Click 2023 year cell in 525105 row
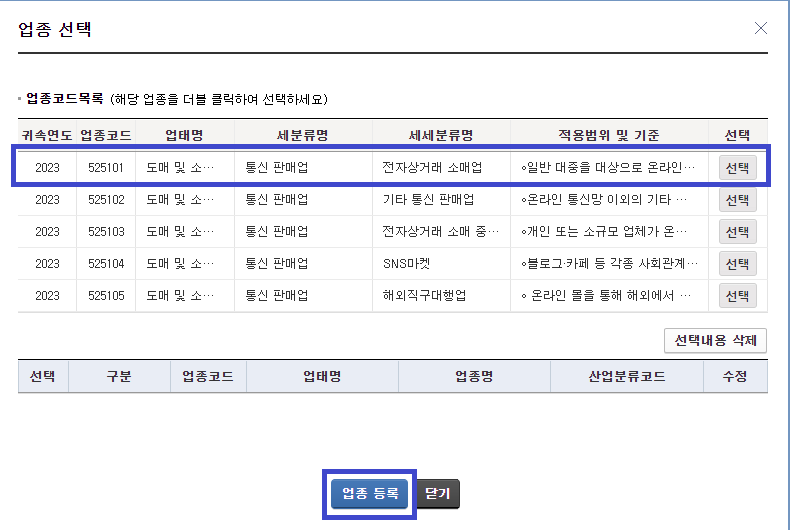This screenshot has height=530, width=790. (47, 296)
